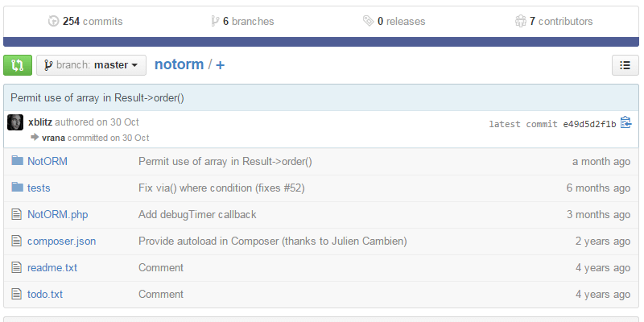The width and height of the screenshot is (644, 322).
Task: View the 0 releases tab
Action: coord(394,22)
